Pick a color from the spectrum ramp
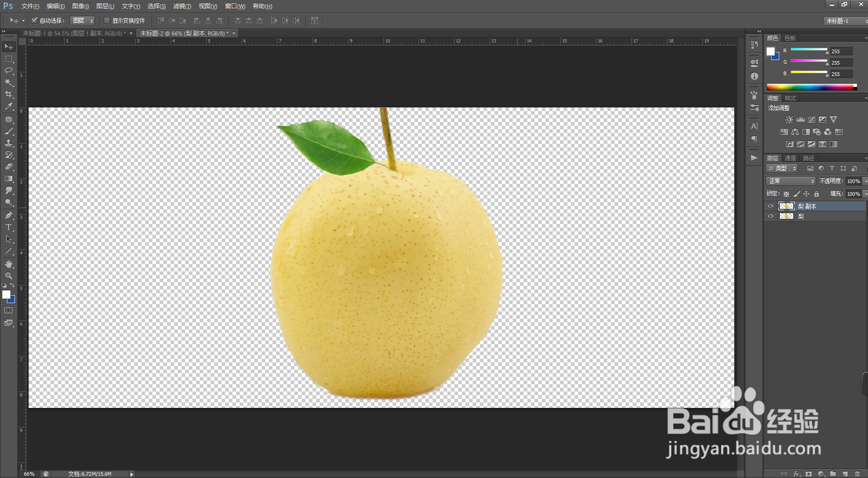The height and width of the screenshot is (478, 868). point(812,87)
